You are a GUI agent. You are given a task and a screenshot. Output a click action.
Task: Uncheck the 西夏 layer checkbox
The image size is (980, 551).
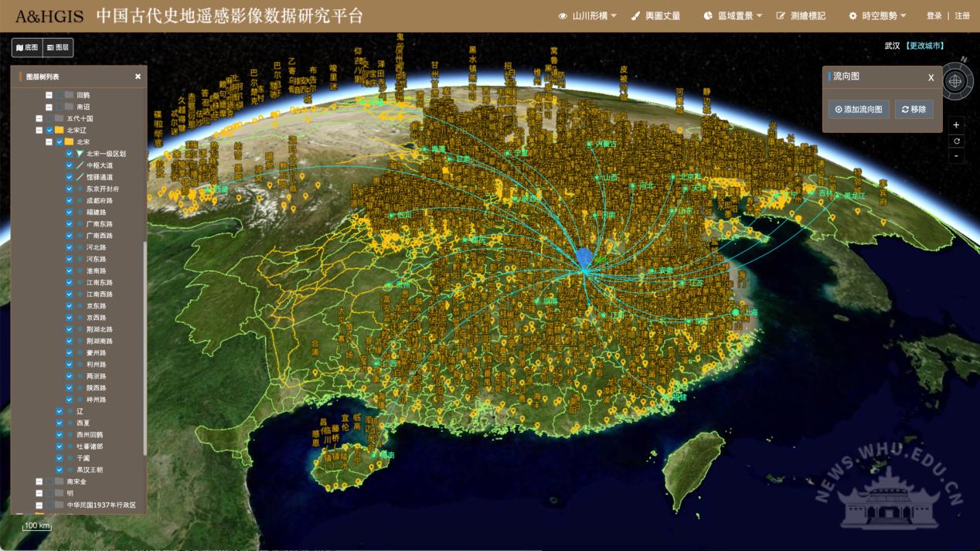pos(60,423)
